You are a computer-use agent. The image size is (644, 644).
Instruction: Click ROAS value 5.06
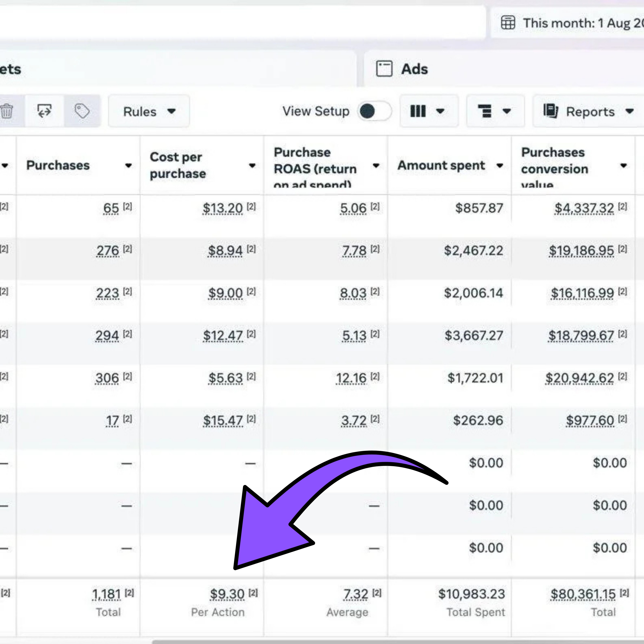(x=353, y=208)
